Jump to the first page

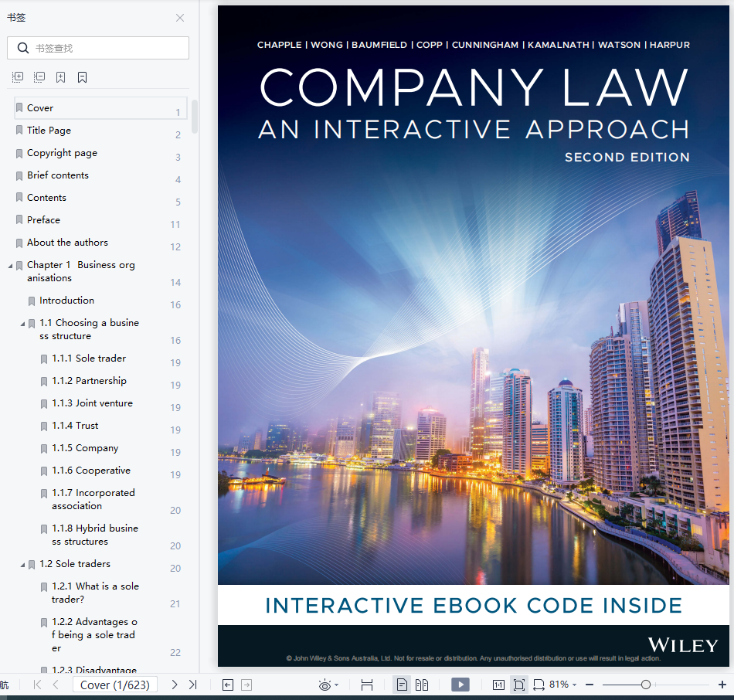pyautogui.click(x=37, y=685)
